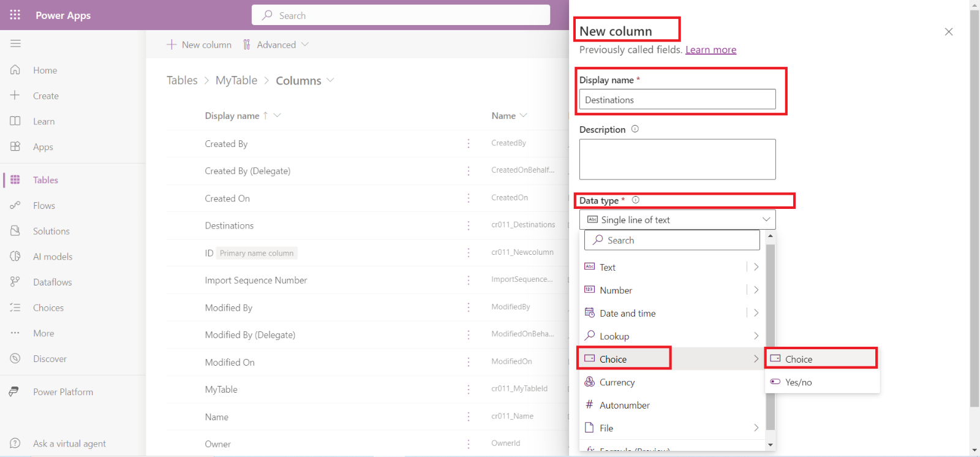Open Dataflows icon in navigation
The image size is (980, 457).
click(x=15, y=282)
